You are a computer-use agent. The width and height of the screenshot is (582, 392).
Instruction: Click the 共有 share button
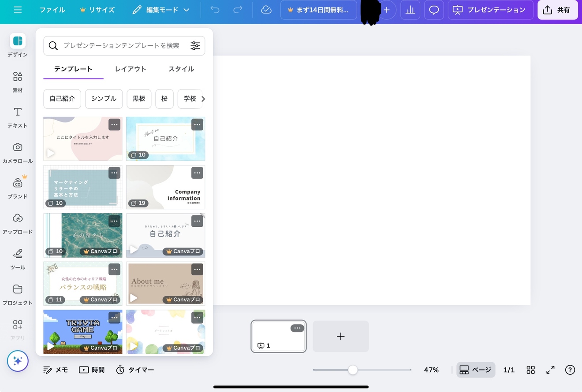tap(557, 10)
